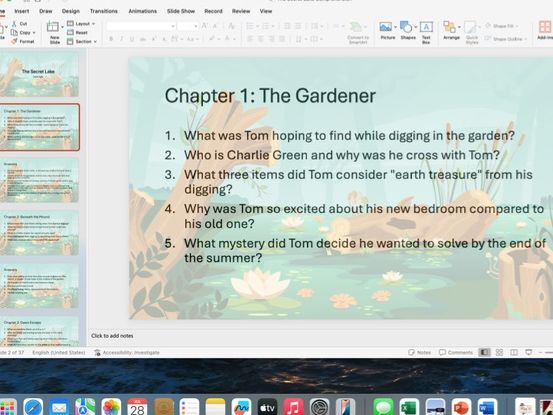The height and width of the screenshot is (415, 553).
Task: Select Chapter 2 Beneath the Mound thumbnail
Action: point(38,233)
